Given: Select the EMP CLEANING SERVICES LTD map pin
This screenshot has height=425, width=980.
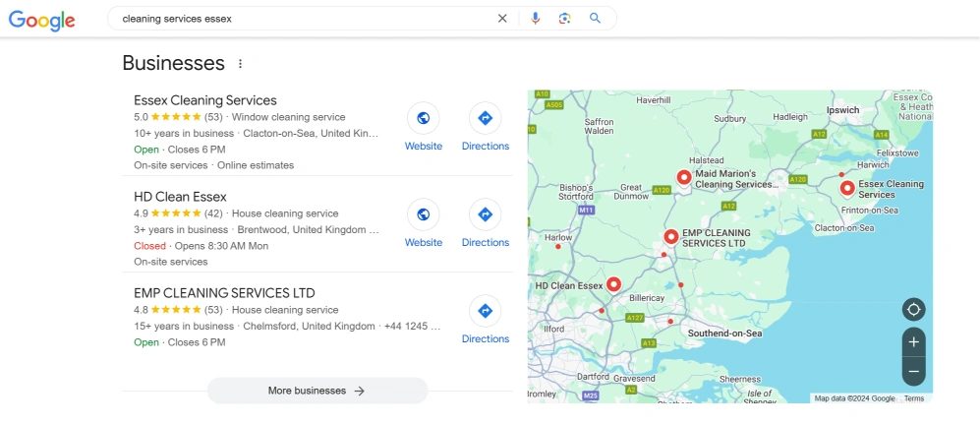Looking at the screenshot, I should pyautogui.click(x=671, y=237).
